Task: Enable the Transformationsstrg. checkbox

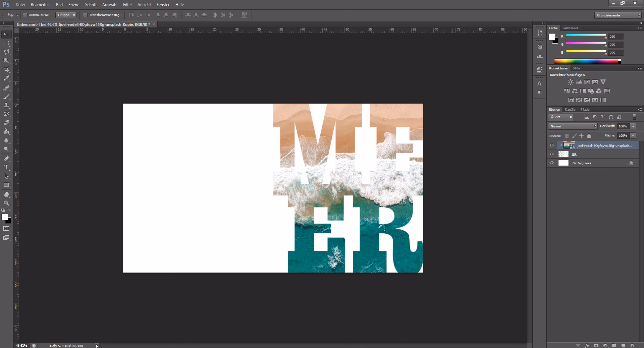Action: coord(86,15)
